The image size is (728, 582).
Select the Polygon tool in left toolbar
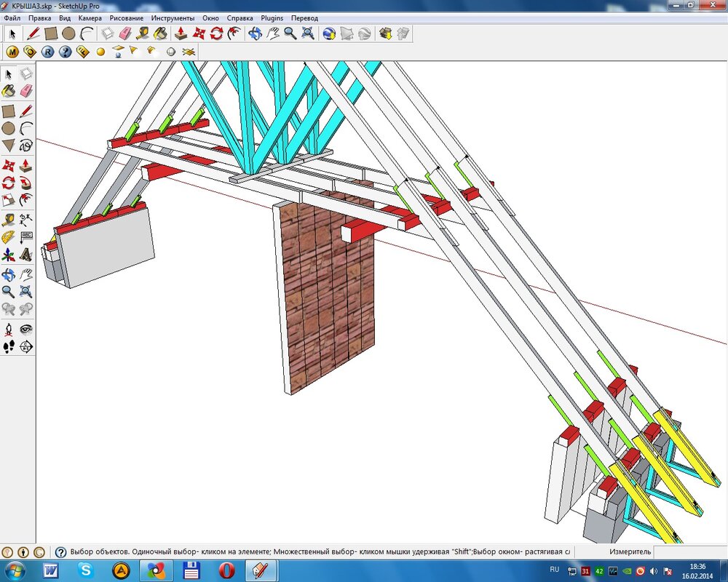(x=8, y=145)
